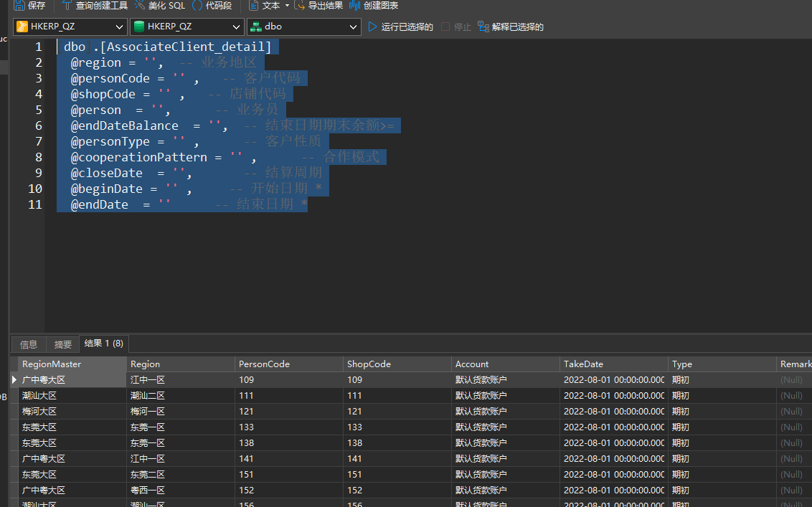Open the code snippet (代码段) panel
The image size is (812, 507).
click(x=212, y=5)
